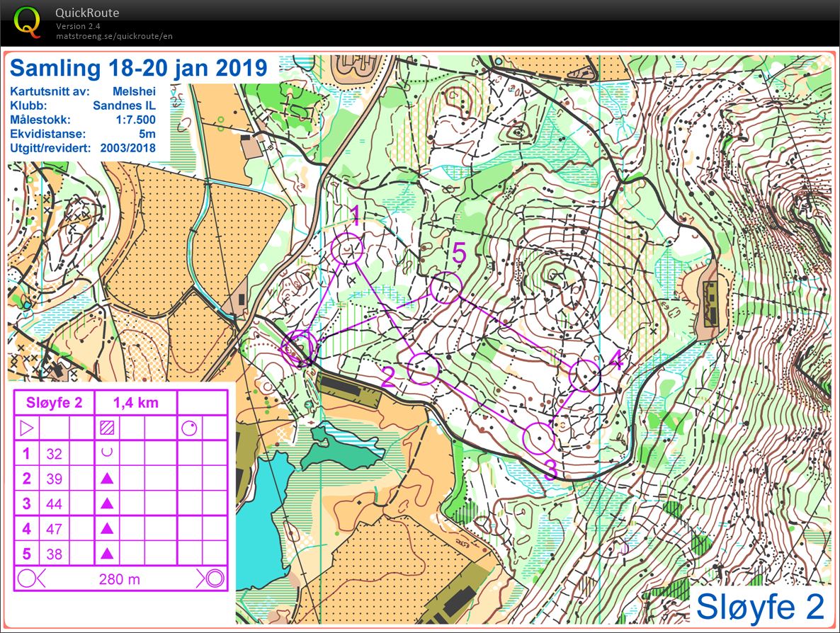
Task: Click the 280 m finish distance text
Action: [120, 578]
